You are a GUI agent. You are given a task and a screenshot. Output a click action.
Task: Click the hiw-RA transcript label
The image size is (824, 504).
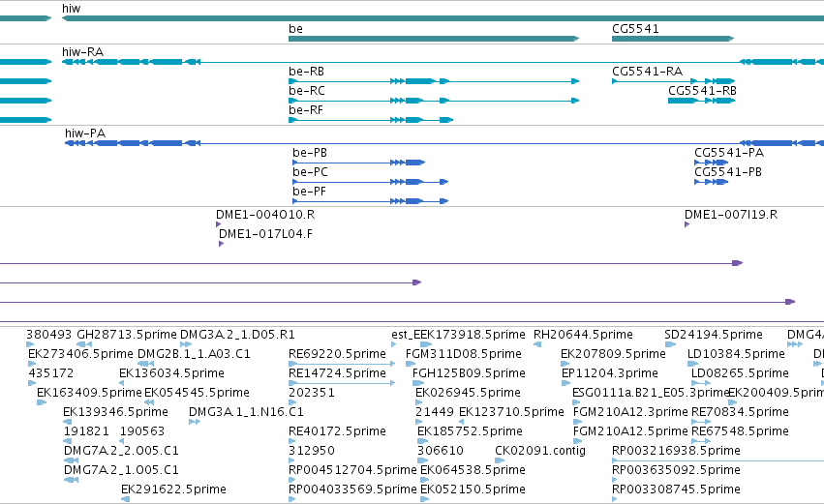pyautogui.click(x=82, y=52)
